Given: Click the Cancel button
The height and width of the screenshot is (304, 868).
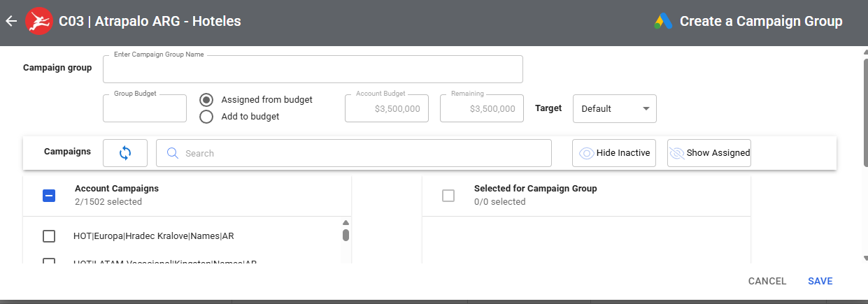Looking at the screenshot, I should [x=767, y=281].
